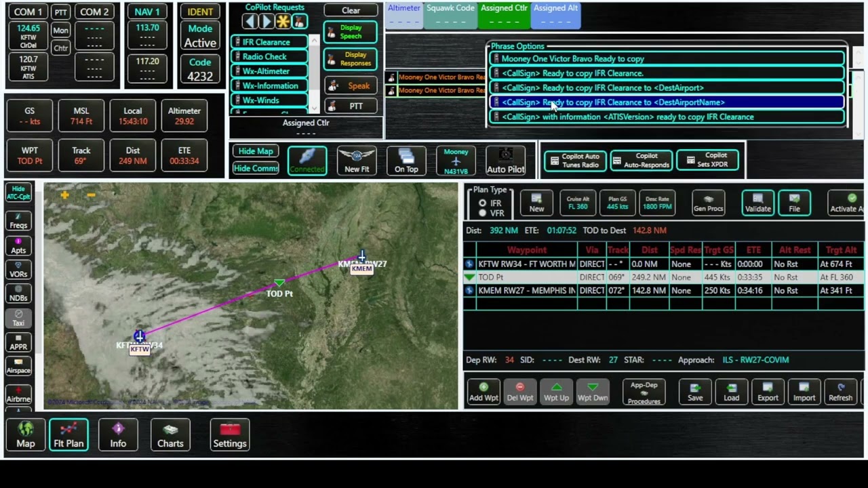The width and height of the screenshot is (868, 488).
Task: Toggle the On Top window option
Action: (406, 161)
